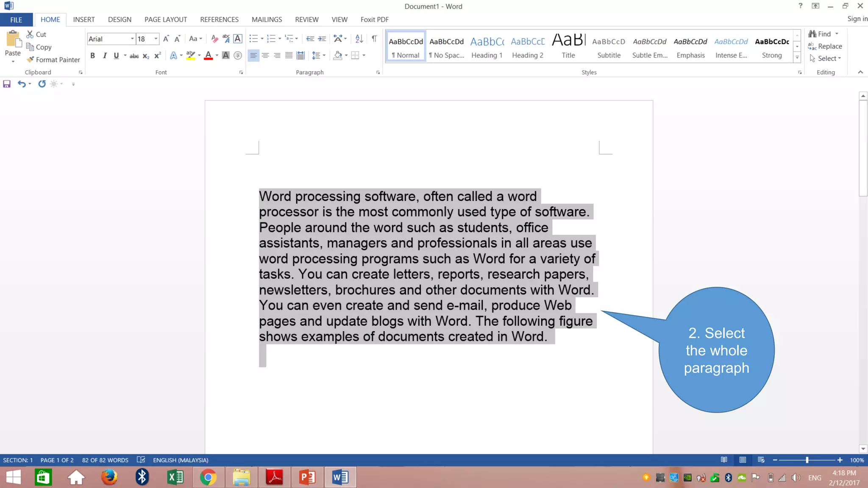Click the Superscript icon
Image resolution: width=868 pixels, height=488 pixels.
[157, 55]
